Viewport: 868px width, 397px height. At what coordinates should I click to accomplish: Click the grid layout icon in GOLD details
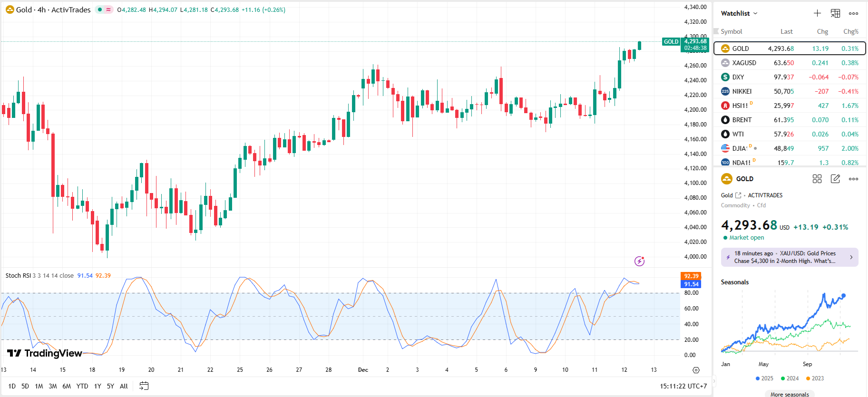pyautogui.click(x=817, y=179)
